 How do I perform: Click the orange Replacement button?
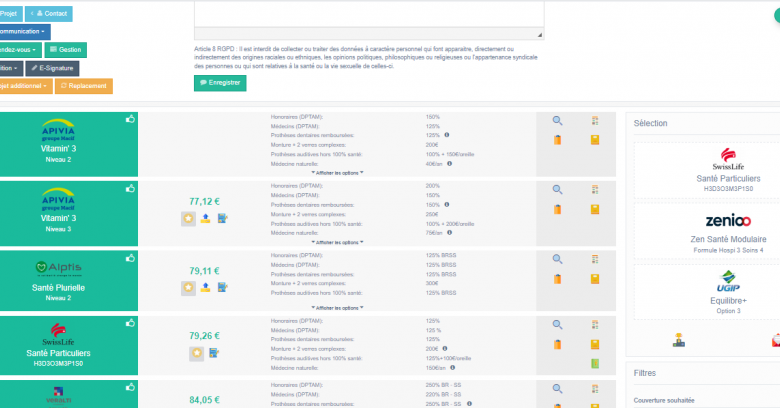point(84,86)
